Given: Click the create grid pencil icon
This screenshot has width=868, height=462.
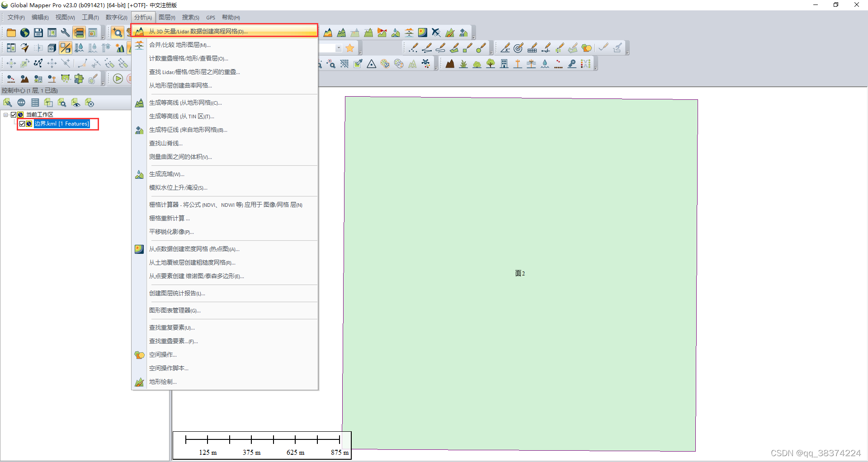Looking at the screenshot, I should click(533, 48).
